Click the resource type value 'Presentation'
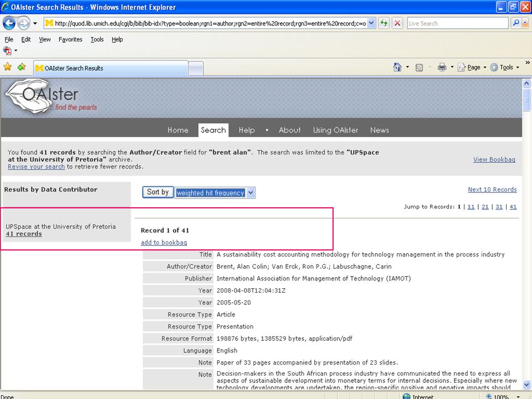The width and height of the screenshot is (532, 399). coord(235,326)
